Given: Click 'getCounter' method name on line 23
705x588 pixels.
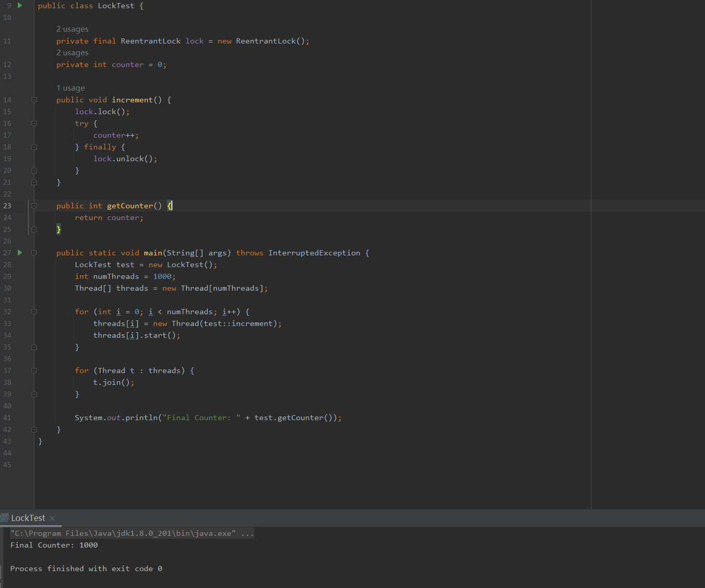Looking at the screenshot, I should [x=130, y=206].
